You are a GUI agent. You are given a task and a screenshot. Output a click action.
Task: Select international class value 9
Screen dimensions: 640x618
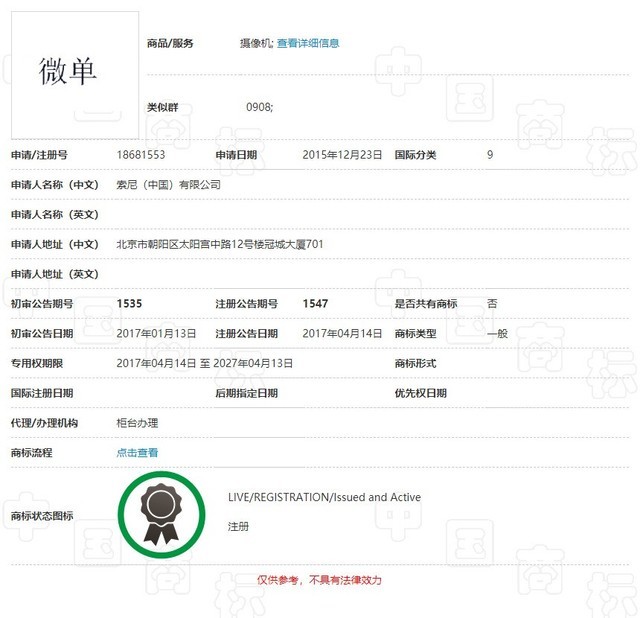point(490,155)
